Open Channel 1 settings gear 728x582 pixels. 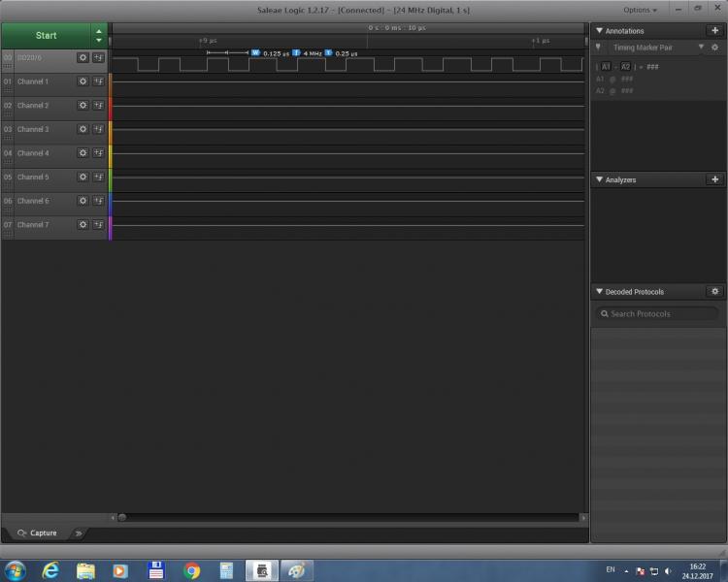coord(83,81)
